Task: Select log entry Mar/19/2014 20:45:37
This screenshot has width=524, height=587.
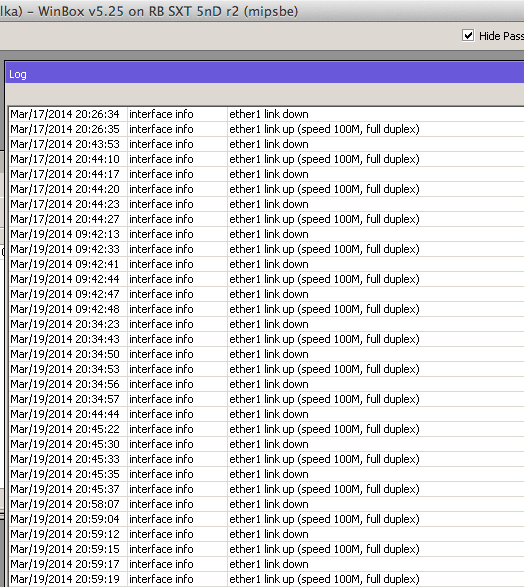Action: pos(266,489)
